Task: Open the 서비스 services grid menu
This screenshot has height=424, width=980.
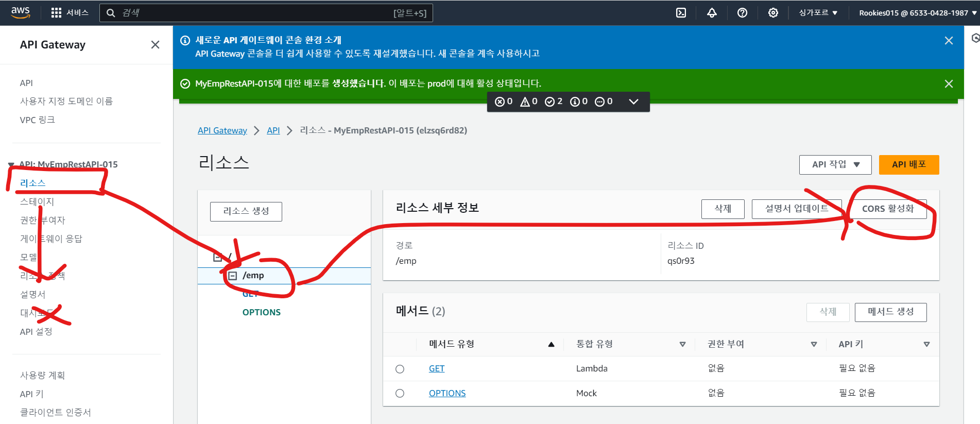Action: point(70,13)
